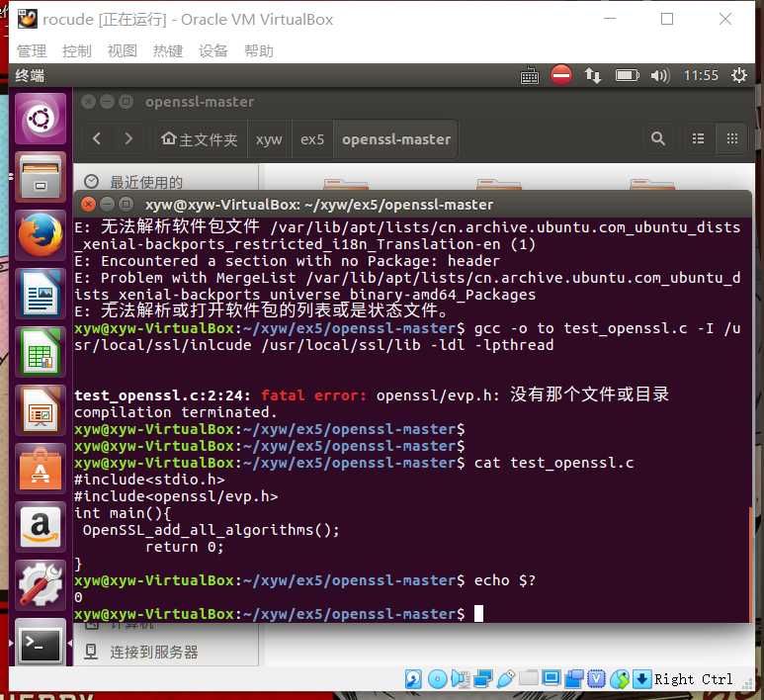Click the terminal title xyw@xyw-VirtualBox
The width and height of the screenshot is (764, 700).
tap(319, 205)
